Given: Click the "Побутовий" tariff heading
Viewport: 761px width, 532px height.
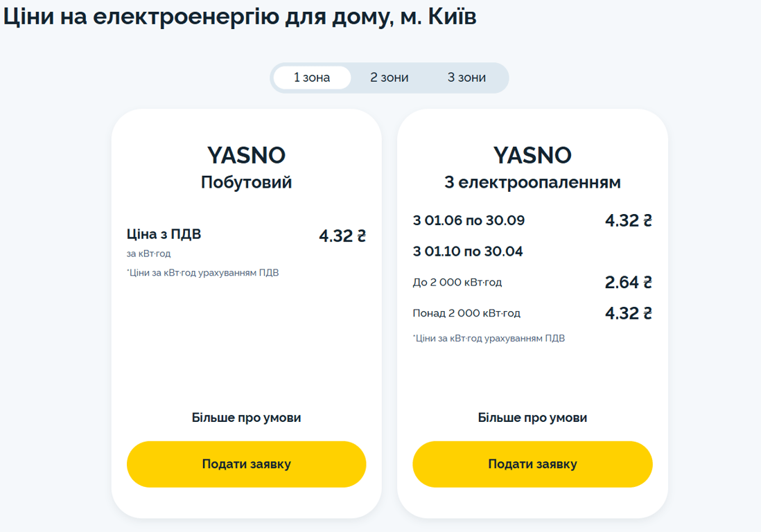Looking at the screenshot, I should click(x=246, y=183).
